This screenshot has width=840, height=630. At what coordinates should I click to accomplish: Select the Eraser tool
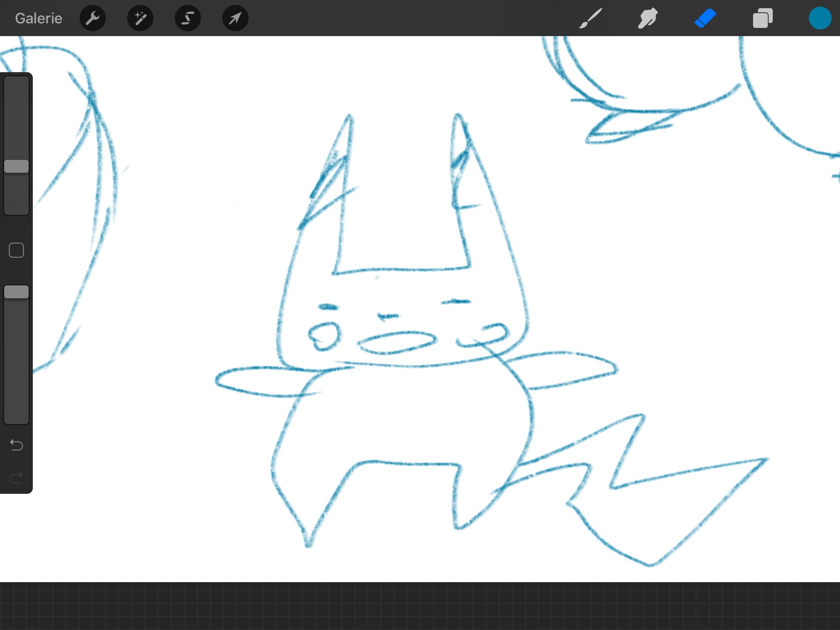coord(705,18)
